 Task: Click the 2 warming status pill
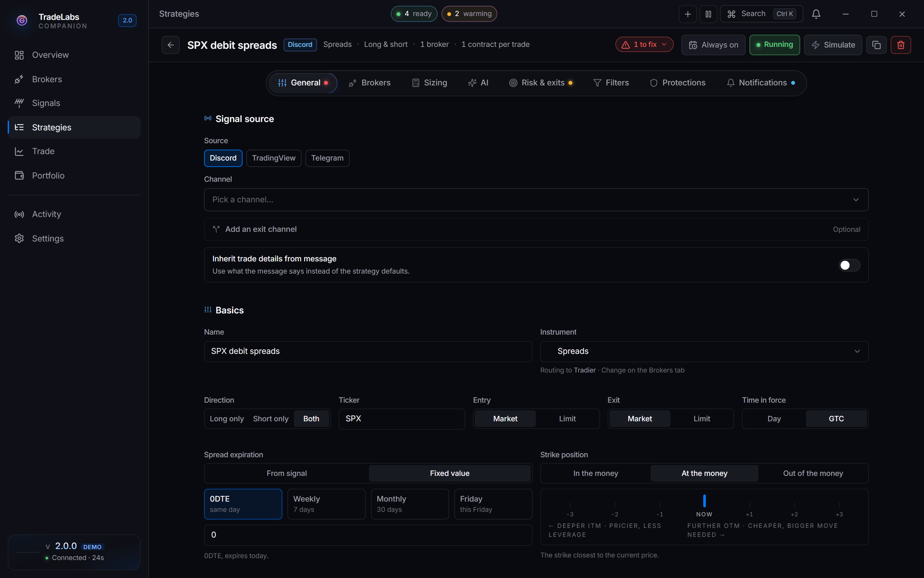[x=469, y=14]
